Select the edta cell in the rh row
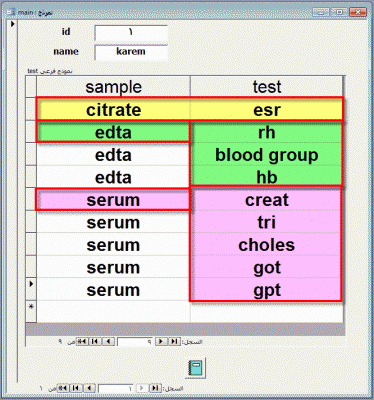Screen dimensions: 374x400 coord(113,132)
